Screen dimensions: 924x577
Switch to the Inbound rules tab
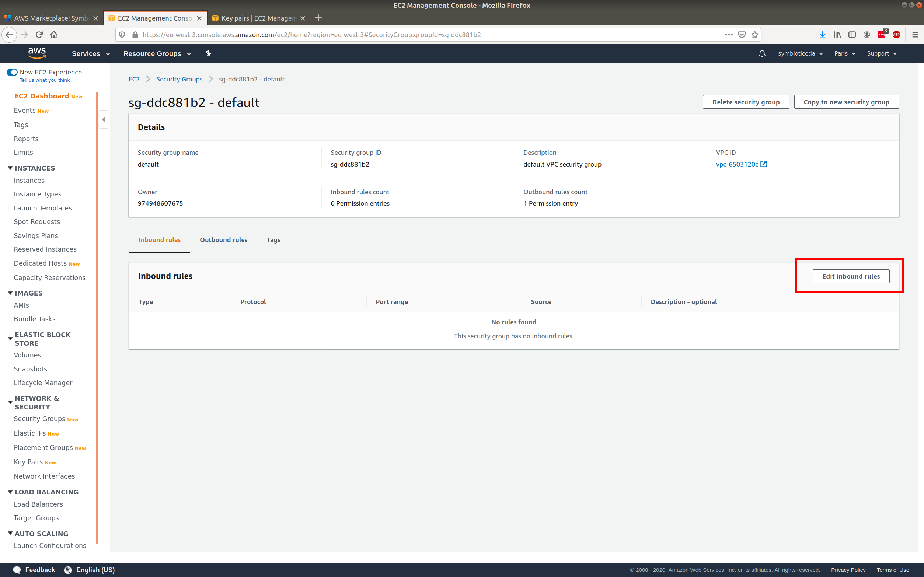[x=160, y=240]
